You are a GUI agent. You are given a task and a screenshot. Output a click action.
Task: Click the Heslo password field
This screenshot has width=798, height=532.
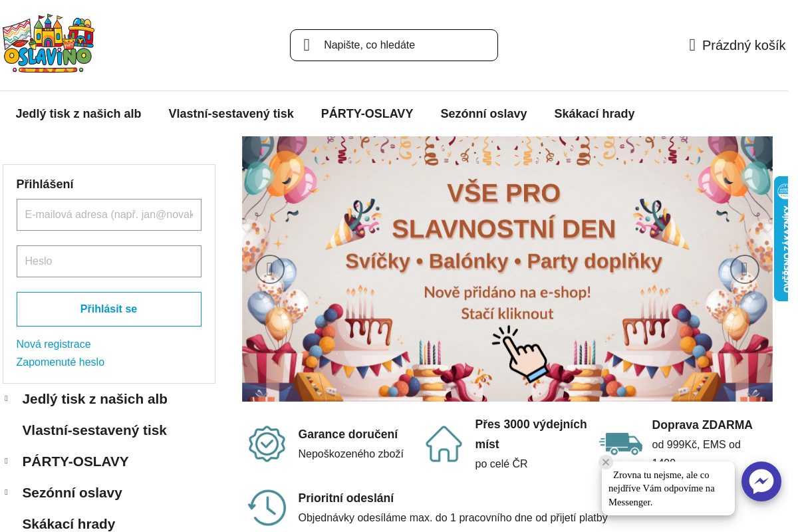pyautogui.click(x=109, y=261)
